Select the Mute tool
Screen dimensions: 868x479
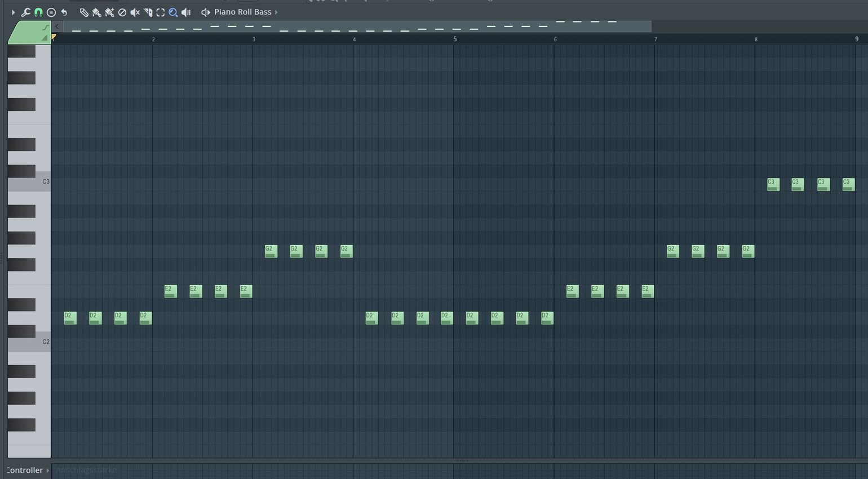click(x=135, y=12)
